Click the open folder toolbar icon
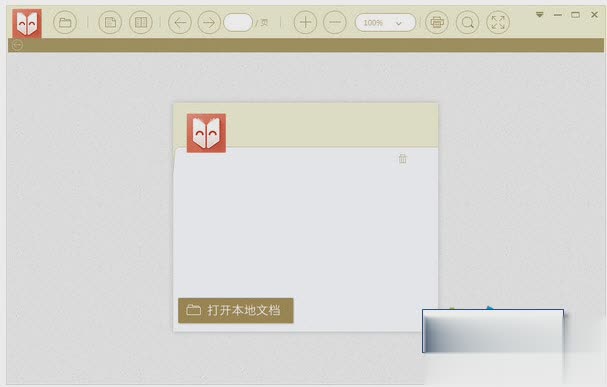This screenshot has height=387, width=607. point(65,22)
